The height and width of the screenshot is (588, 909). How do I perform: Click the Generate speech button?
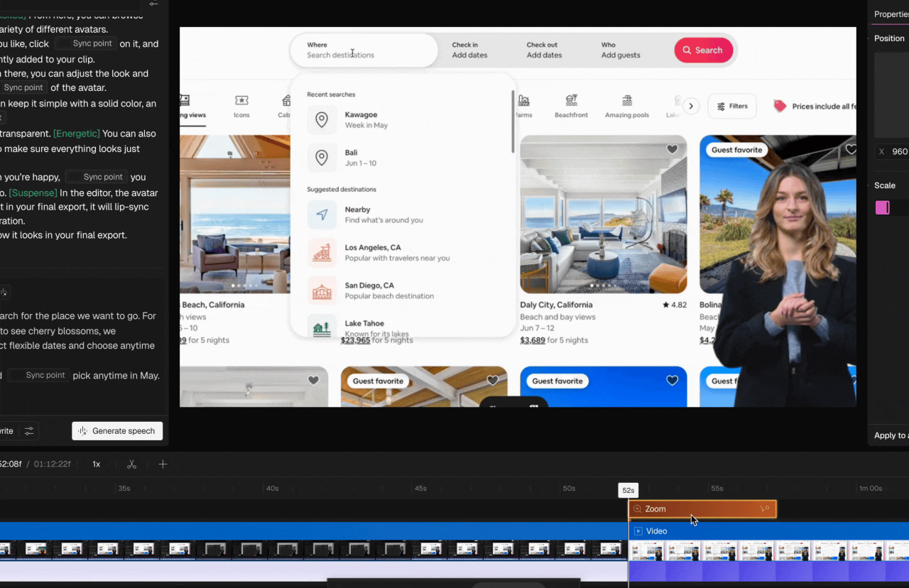click(x=117, y=431)
